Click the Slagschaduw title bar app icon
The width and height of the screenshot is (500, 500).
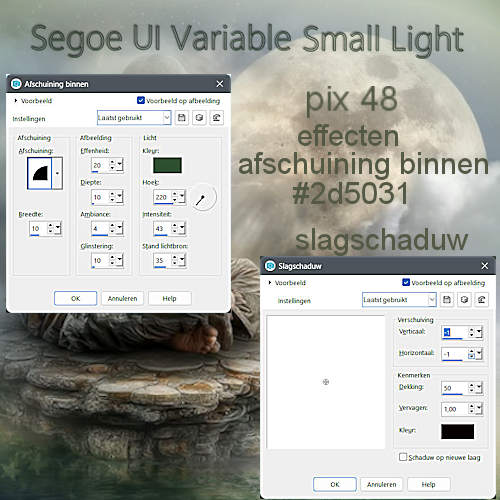(270, 266)
